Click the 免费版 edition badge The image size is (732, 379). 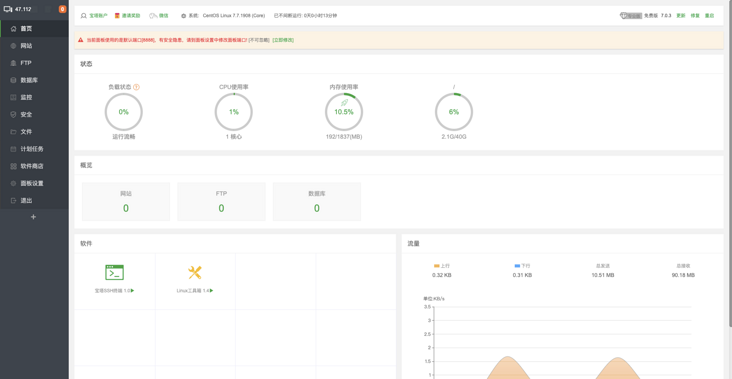pyautogui.click(x=651, y=15)
